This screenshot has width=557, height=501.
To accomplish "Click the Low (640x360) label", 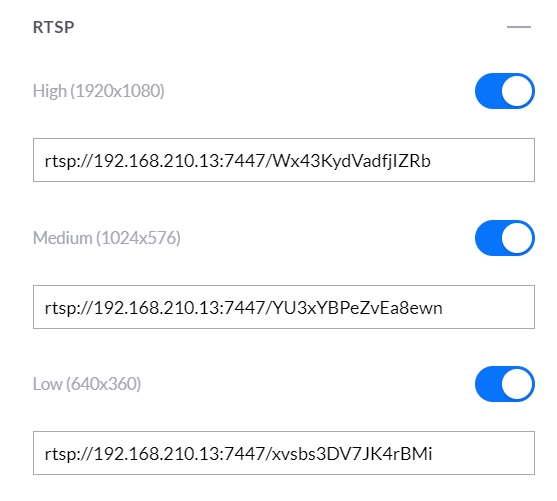I will (x=87, y=384).
